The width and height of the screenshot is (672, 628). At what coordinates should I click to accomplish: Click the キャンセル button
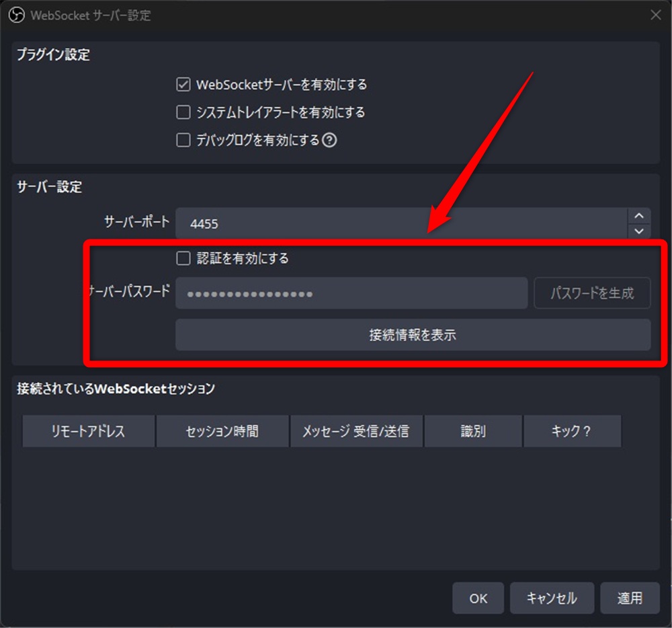pyautogui.click(x=552, y=598)
